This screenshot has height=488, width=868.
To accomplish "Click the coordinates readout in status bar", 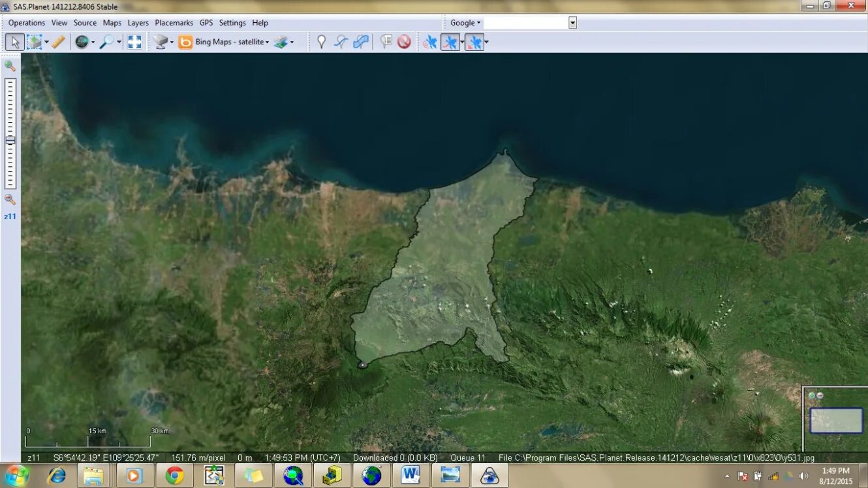I will pyautogui.click(x=106, y=458).
